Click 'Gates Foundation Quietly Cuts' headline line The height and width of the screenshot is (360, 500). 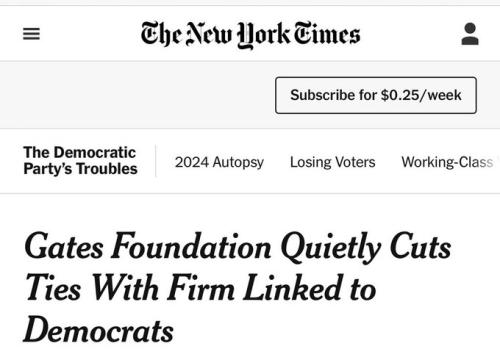point(238,247)
